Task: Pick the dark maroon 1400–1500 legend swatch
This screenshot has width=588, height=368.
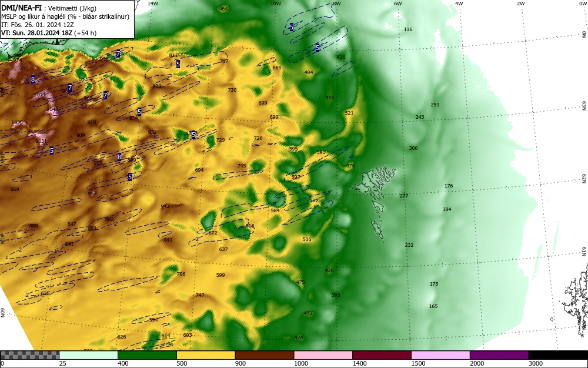Action: (x=382, y=355)
